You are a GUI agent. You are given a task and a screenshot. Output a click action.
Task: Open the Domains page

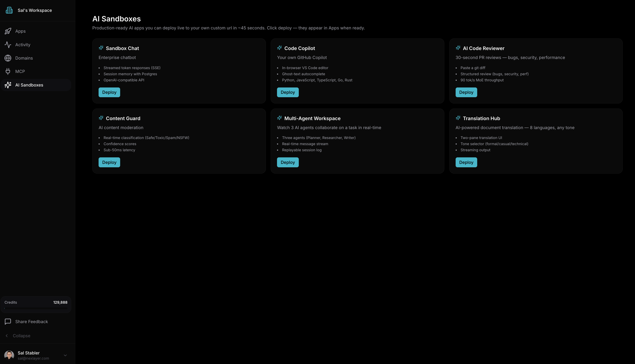point(36,58)
